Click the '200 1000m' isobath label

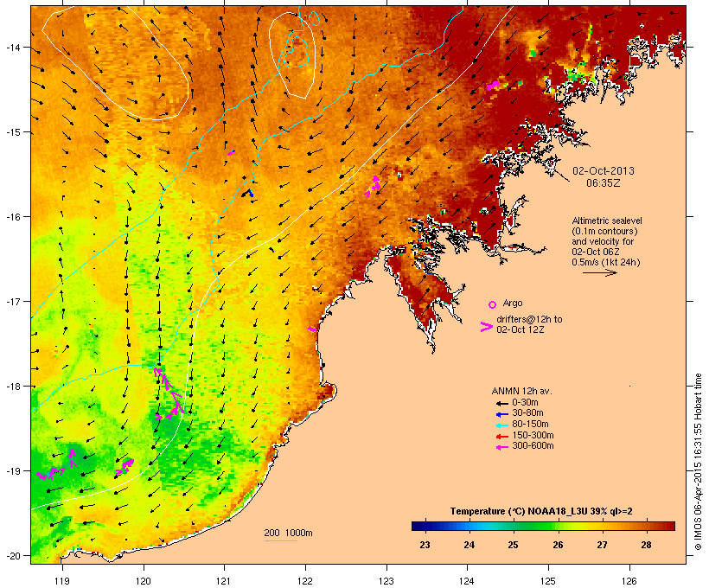click(x=288, y=533)
